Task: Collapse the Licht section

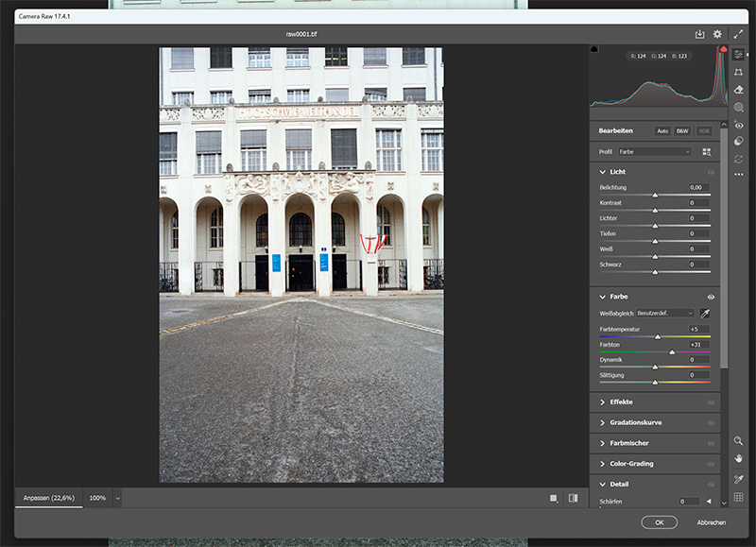Action: tap(602, 172)
